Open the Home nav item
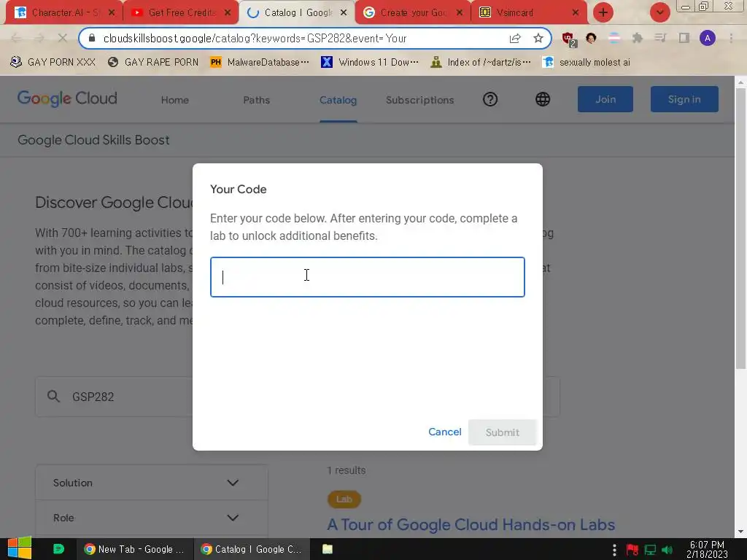The width and height of the screenshot is (747, 560). (x=175, y=100)
